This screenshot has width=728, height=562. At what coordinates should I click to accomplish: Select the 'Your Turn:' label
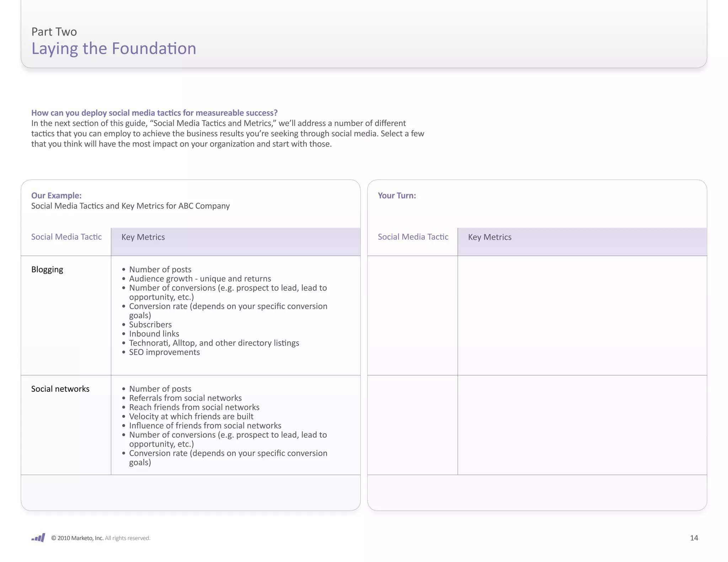pos(397,195)
